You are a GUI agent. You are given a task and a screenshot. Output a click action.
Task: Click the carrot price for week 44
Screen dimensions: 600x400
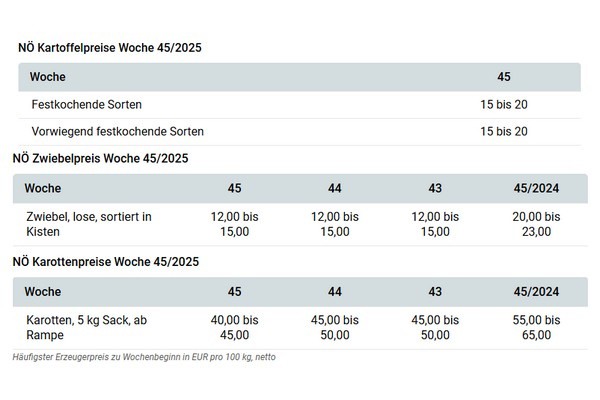(x=335, y=327)
